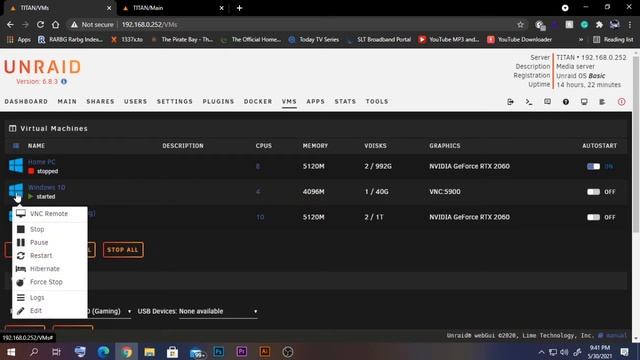
Task: Open Windows Start menu
Action: (11, 352)
